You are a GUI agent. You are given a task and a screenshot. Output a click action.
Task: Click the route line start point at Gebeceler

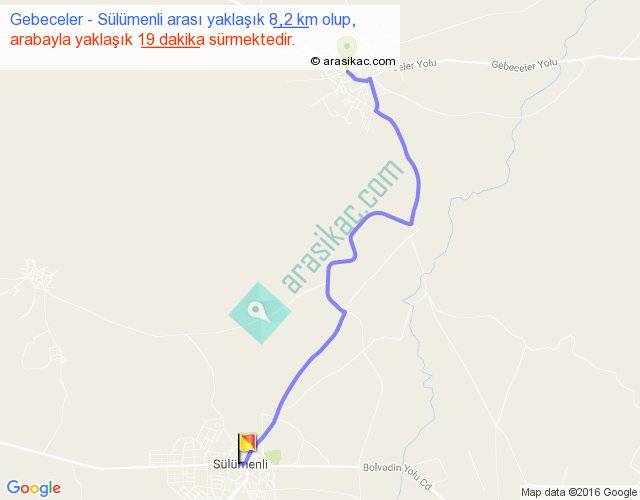coord(347,72)
